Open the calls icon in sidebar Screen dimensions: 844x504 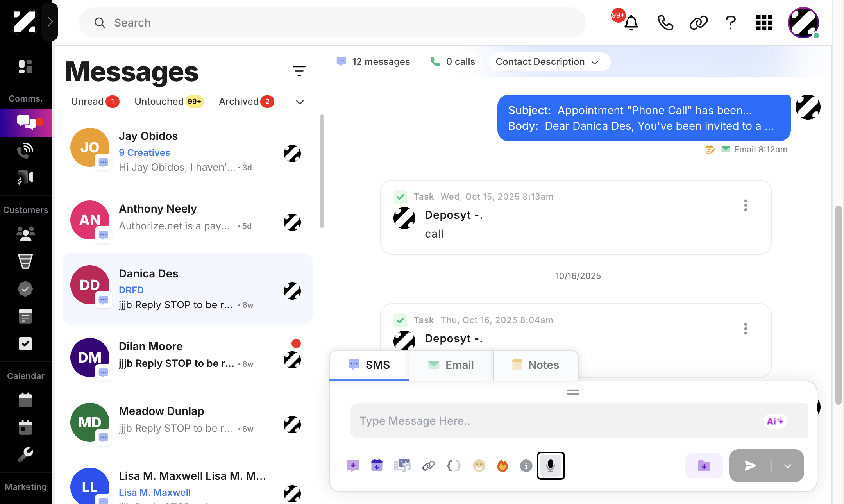point(25,150)
